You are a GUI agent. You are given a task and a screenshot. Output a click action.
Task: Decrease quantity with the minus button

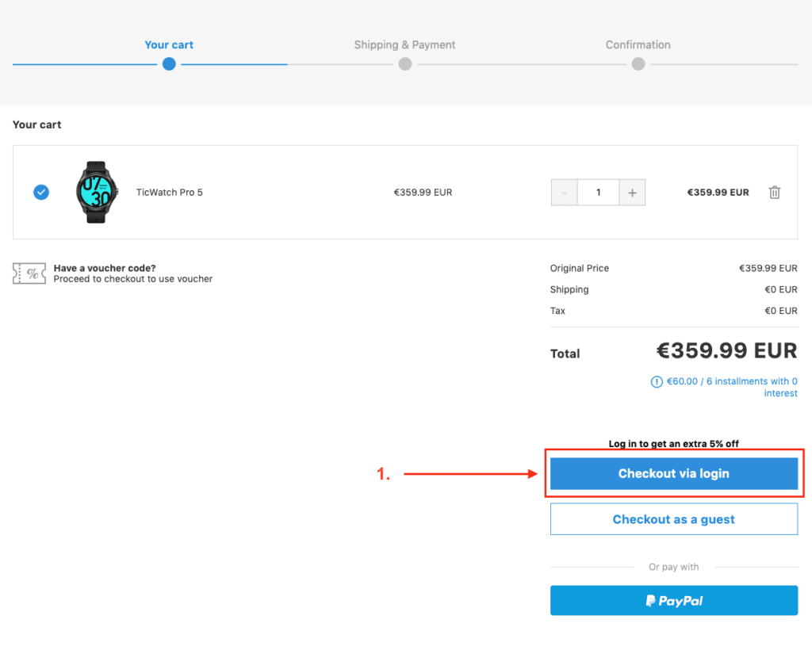point(565,192)
